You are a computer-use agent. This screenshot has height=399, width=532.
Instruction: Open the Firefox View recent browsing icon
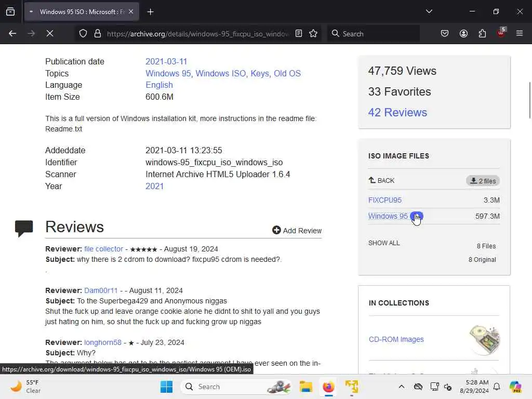pos(10,11)
